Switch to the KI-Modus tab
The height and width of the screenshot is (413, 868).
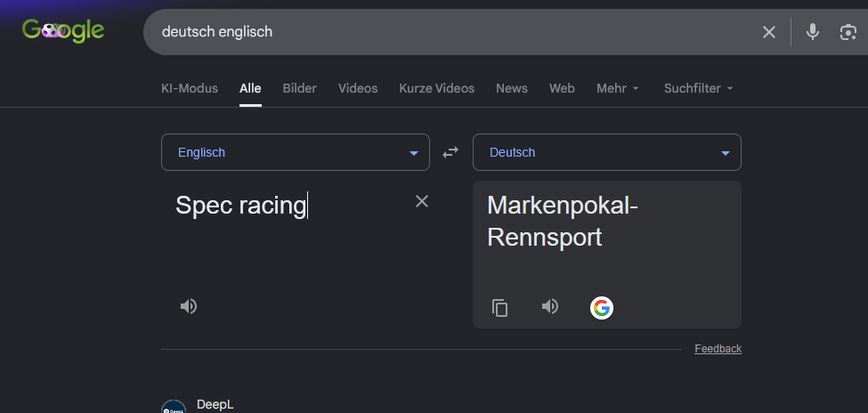click(x=190, y=89)
